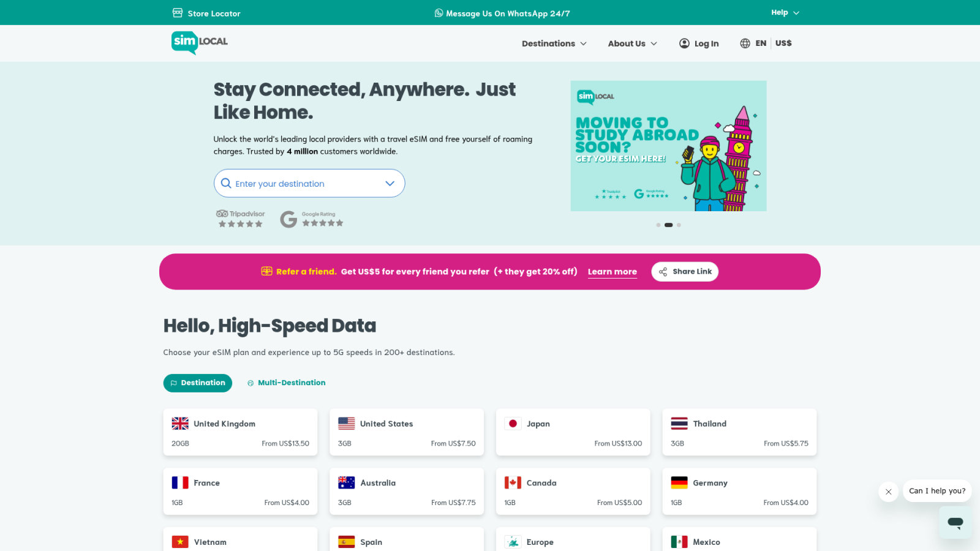Open language selection via the globe icon
Screen dimensions: 980x551
(x=745, y=43)
